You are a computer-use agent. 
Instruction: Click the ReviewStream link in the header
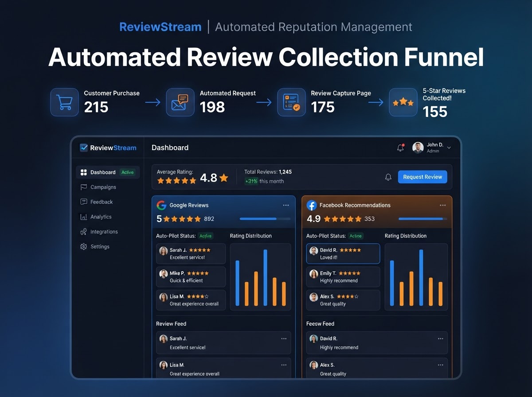tap(160, 27)
